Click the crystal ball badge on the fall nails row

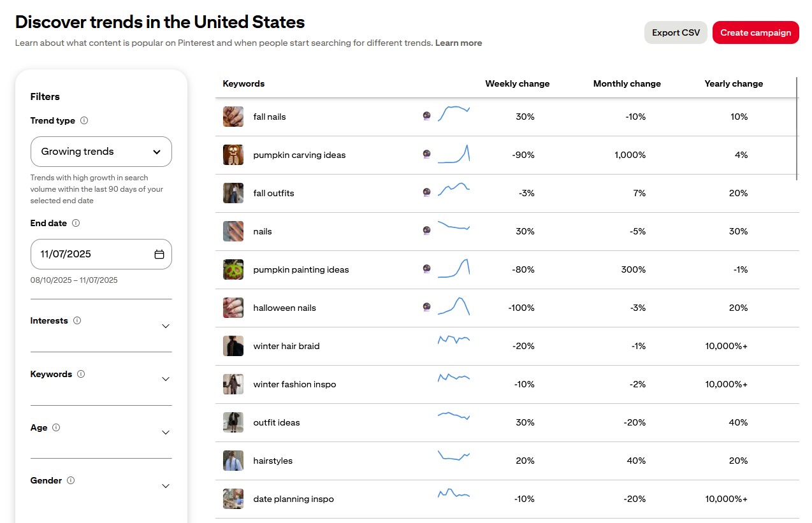426,117
